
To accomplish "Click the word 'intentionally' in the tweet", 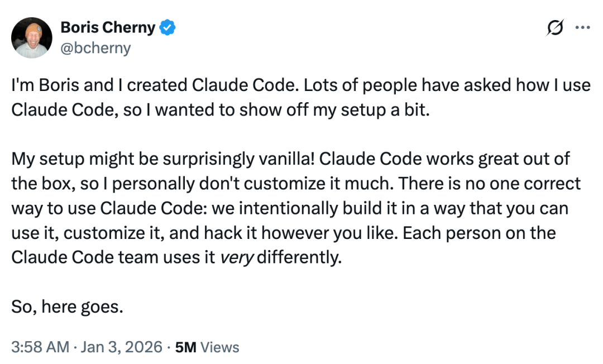I will pyautogui.click(x=289, y=208).
